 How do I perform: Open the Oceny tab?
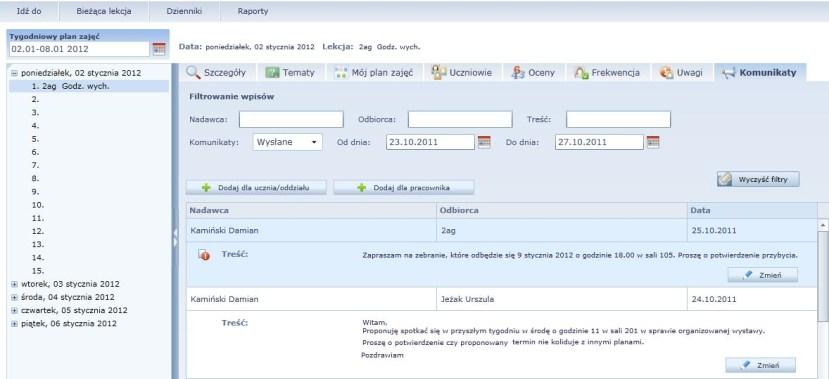click(x=533, y=73)
